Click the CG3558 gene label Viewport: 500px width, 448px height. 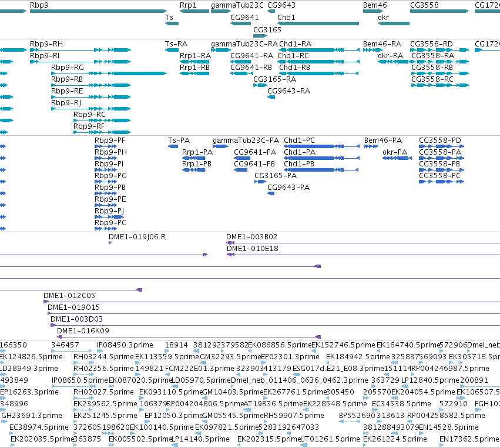(424, 5)
